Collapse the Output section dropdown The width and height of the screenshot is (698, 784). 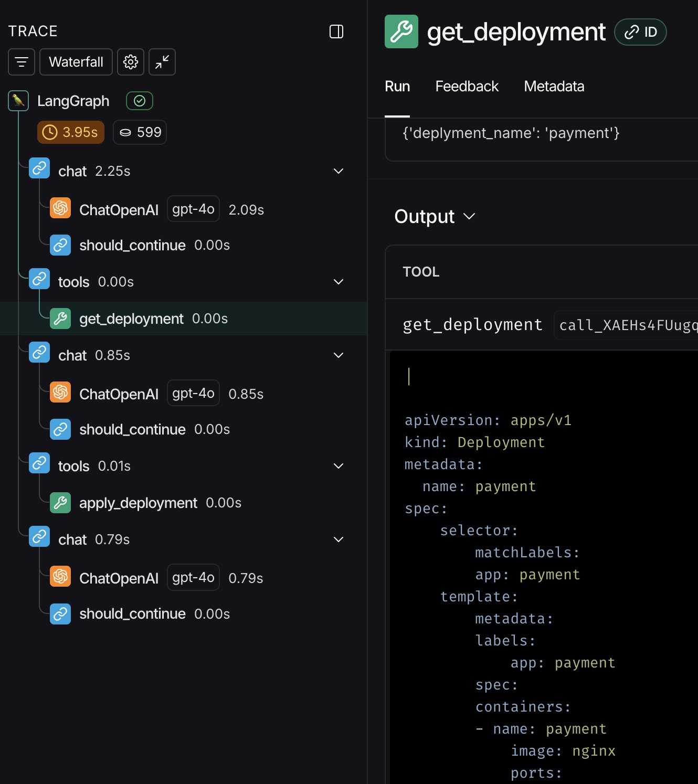click(x=469, y=216)
